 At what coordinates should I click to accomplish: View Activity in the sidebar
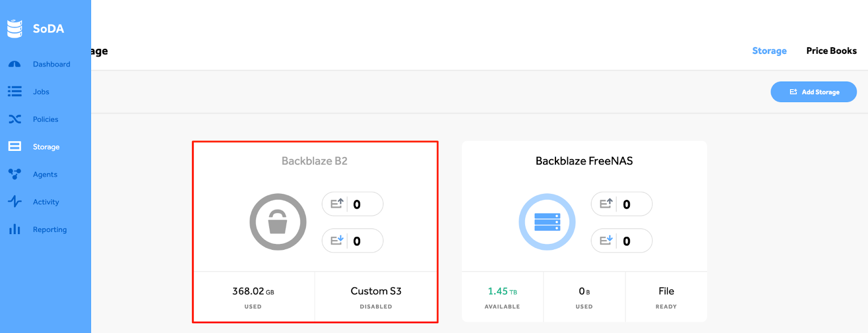[46, 202]
